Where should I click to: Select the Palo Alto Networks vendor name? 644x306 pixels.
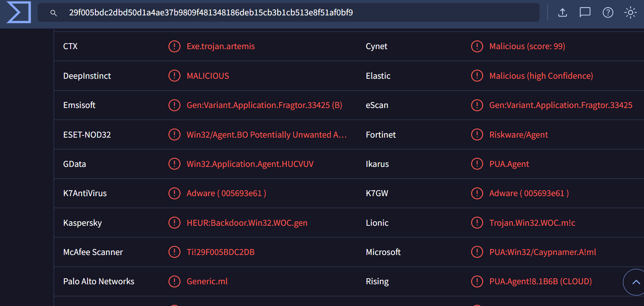pos(99,281)
